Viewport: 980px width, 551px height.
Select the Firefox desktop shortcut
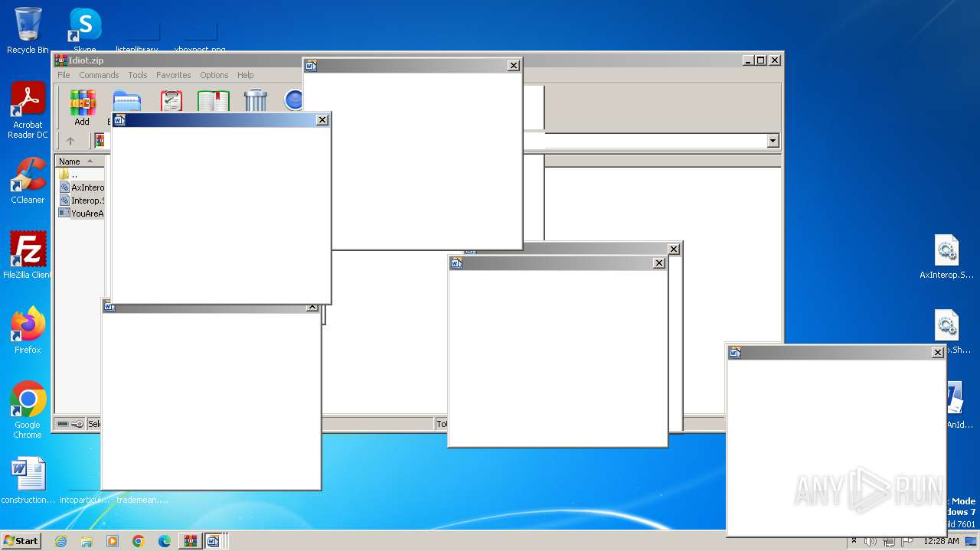[x=28, y=331]
